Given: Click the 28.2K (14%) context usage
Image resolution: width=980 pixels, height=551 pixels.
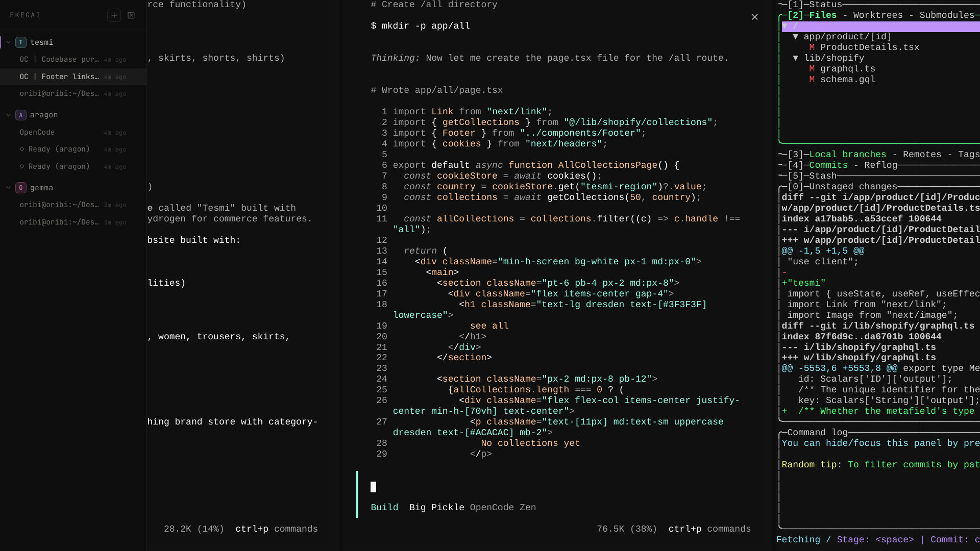Looking at the screenshot, I should click(x=194, y=529).
